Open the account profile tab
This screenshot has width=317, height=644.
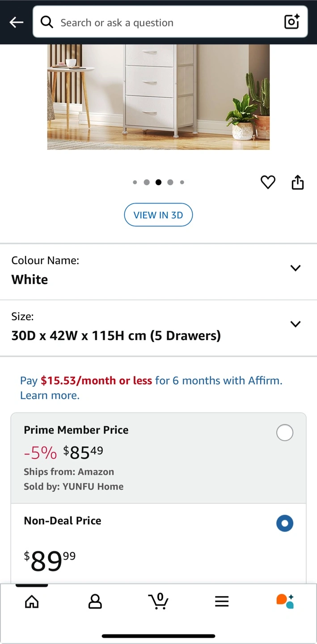click(95, 602)
